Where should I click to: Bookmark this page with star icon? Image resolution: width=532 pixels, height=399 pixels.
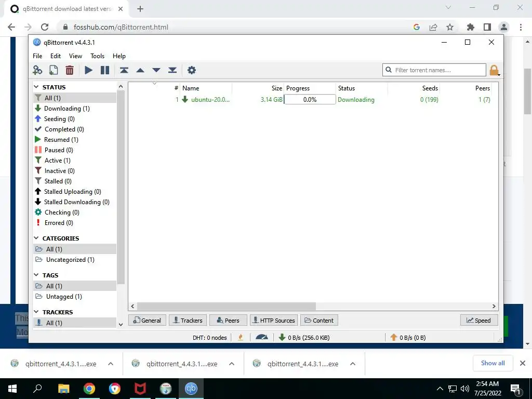450,27
